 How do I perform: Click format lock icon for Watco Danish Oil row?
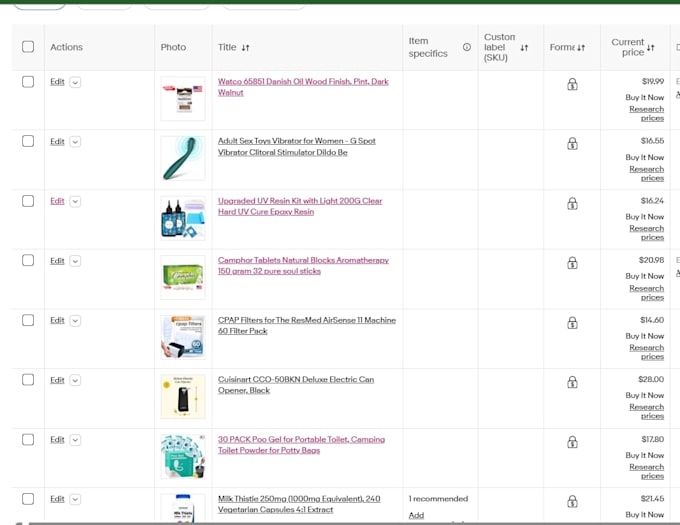point(572,84)
